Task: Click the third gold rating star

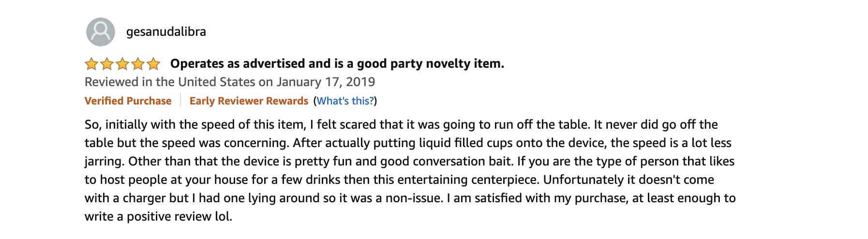Action: [x=122, y=64]
